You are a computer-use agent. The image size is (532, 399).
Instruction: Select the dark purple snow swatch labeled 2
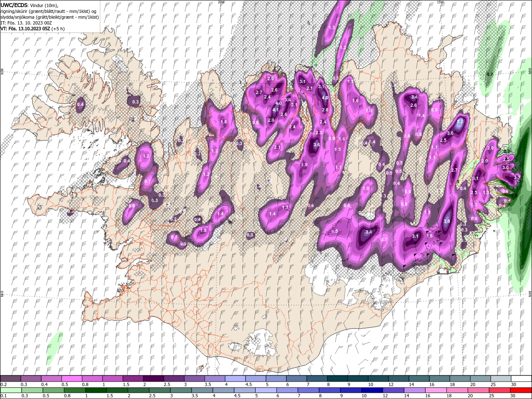(153, 379)
